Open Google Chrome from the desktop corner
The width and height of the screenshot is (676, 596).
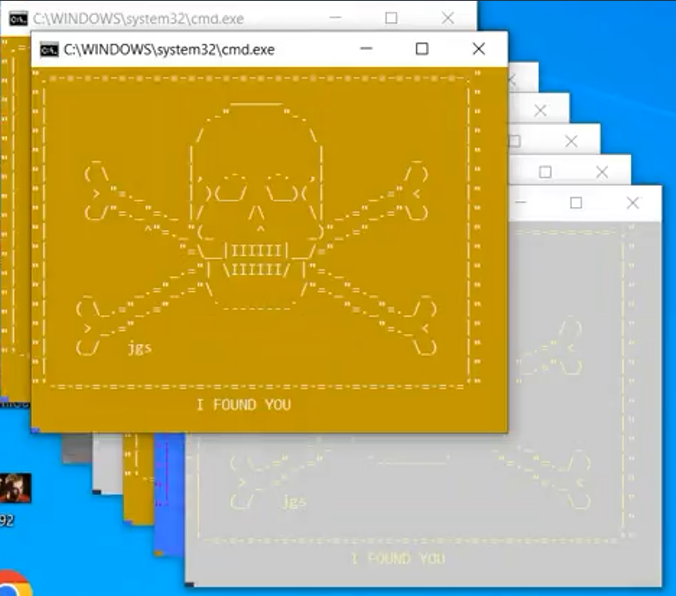click(10, 585)
